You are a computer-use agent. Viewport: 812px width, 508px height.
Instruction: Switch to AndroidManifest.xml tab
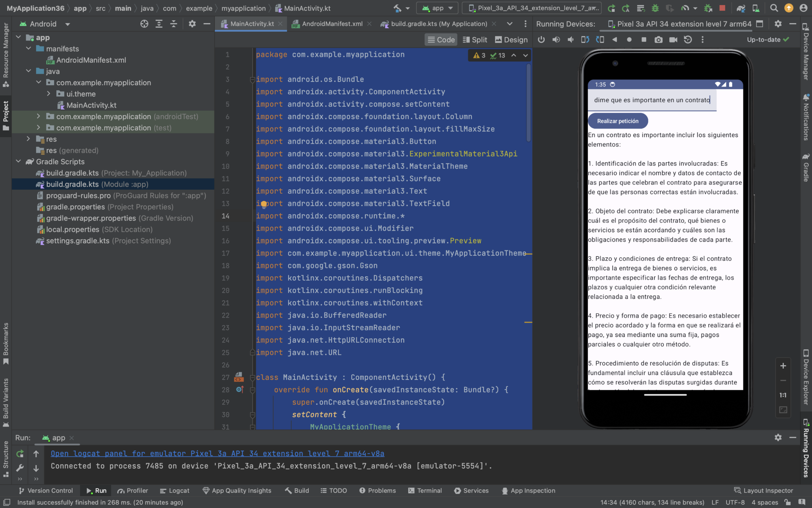coord(331,24)
